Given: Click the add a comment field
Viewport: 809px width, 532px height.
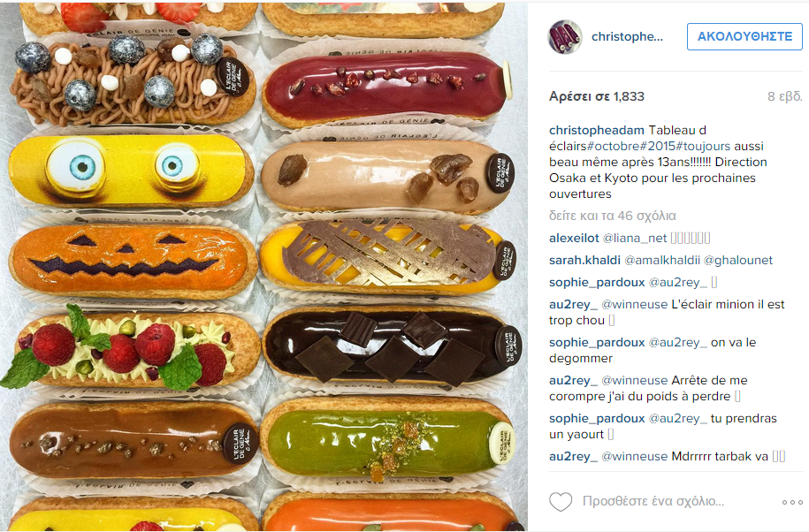Looking at the screenshot, I should click(x=653, y=501).
